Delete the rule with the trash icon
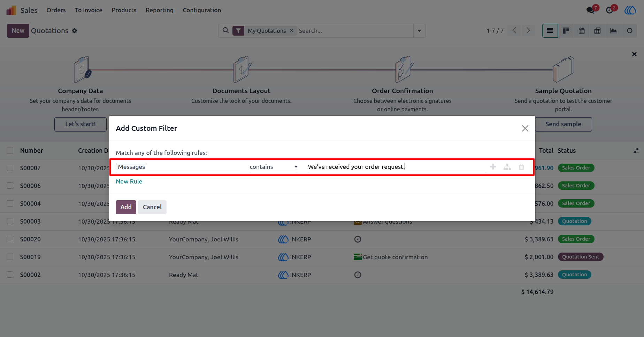The height and width of the screenshot is (337, 644). click(x=521, y=167)
